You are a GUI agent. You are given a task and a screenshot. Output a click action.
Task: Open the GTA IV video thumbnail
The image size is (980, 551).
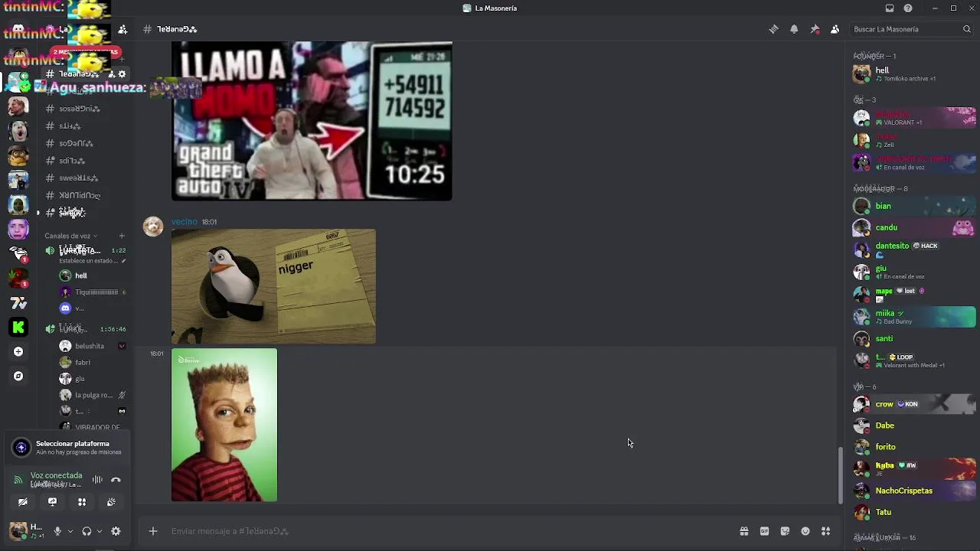click(312, 121)
